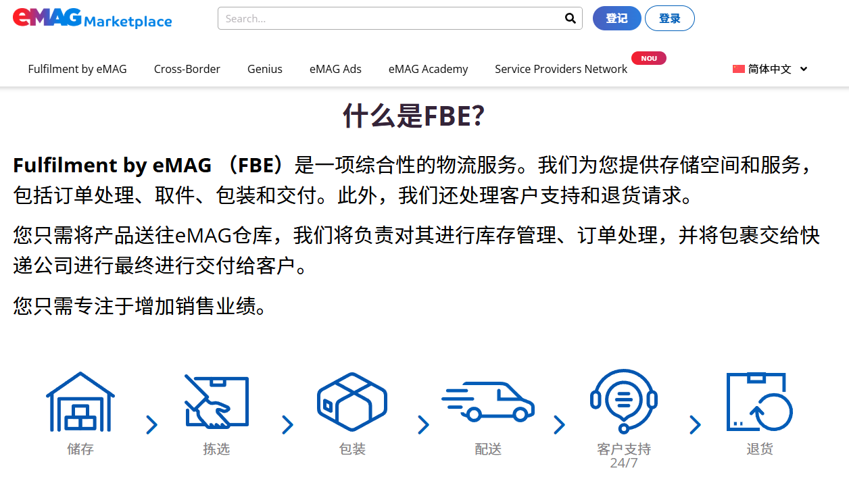The image size is (849, 504).
Task: Click the red NOU badge
Action: [x=649, y=58]
